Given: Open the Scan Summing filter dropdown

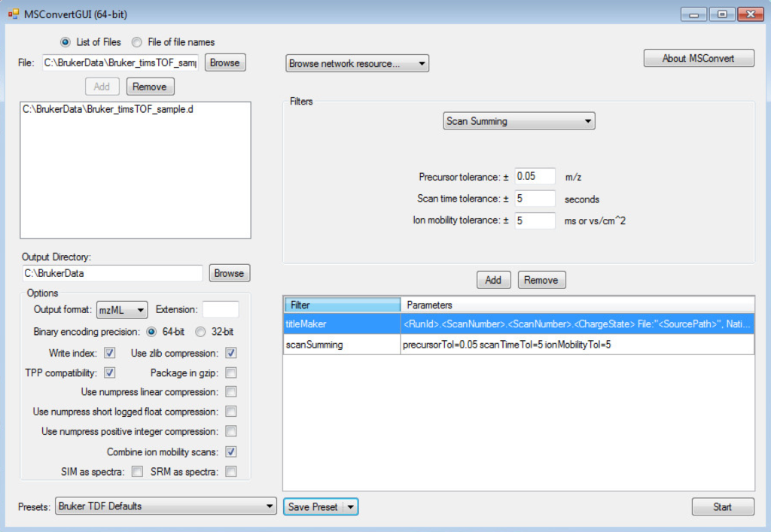Looking at the screenshot, I should tap(519, 121).
